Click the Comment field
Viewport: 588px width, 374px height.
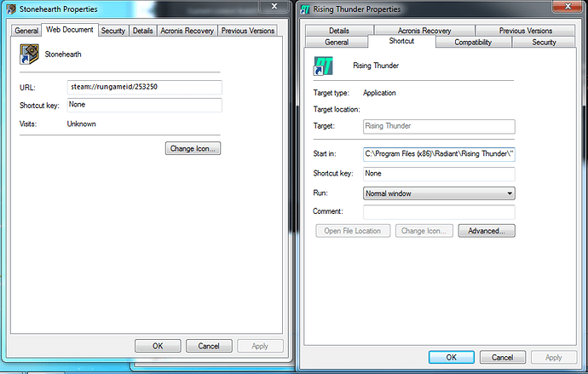click(439, 212)
